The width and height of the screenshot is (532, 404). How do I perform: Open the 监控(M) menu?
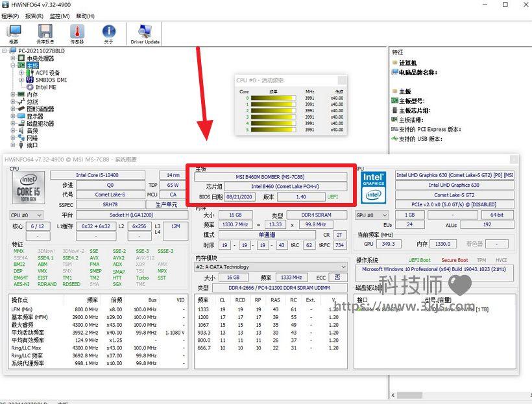click(60, 16)
